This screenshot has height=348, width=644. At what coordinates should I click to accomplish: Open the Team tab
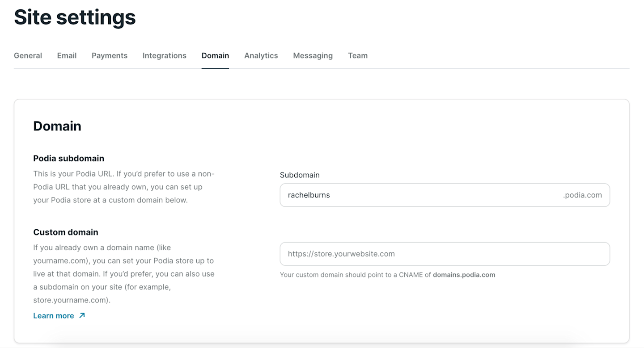358,55
